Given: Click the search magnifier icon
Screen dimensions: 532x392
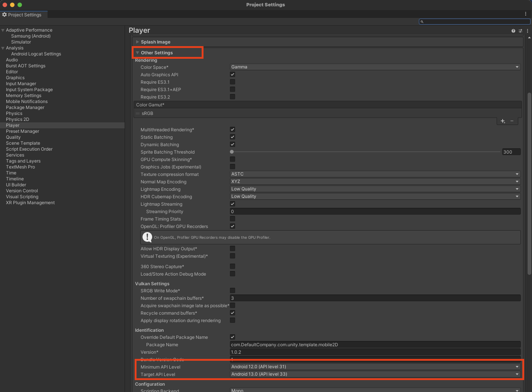Looking at the screenshot, I should 422,22.
